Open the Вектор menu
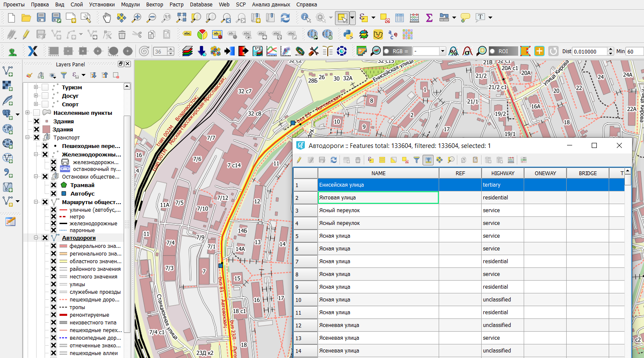Image resolution: width=644 pixels, height=358 pixels. pyautogui.click(x=154, y=4)
